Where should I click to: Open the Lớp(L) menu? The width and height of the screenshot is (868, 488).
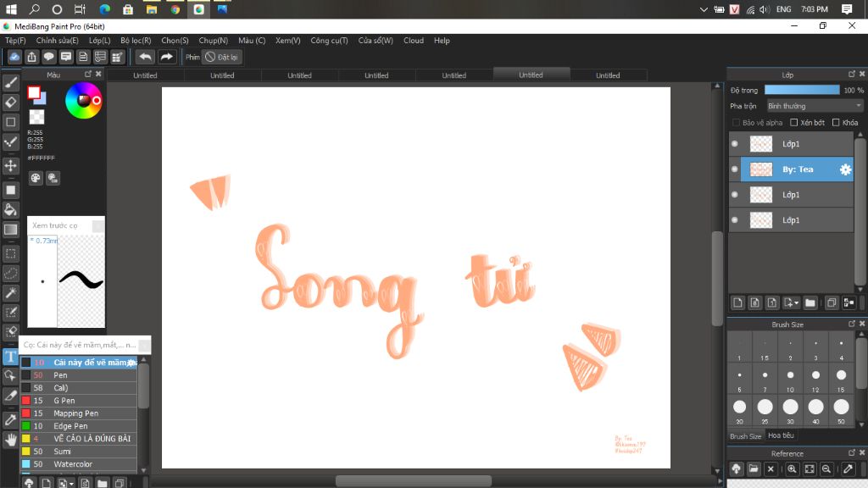[x=100, y=41]
